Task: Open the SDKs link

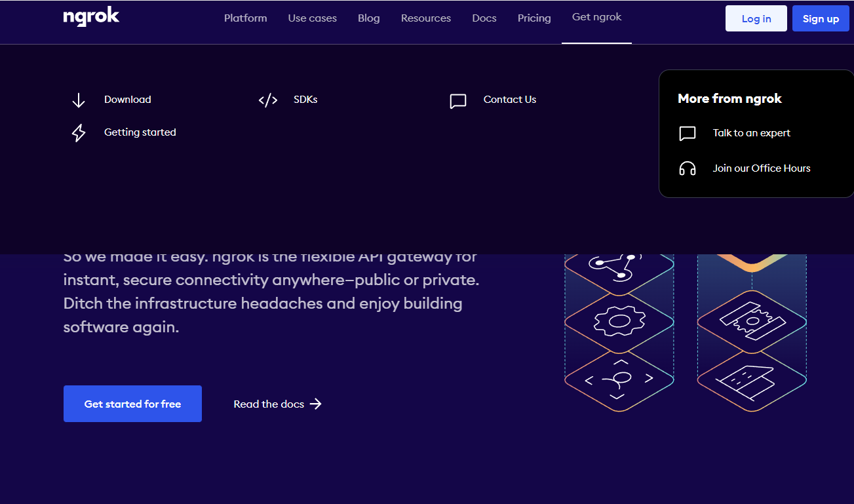Action: (x=305, y=100)
